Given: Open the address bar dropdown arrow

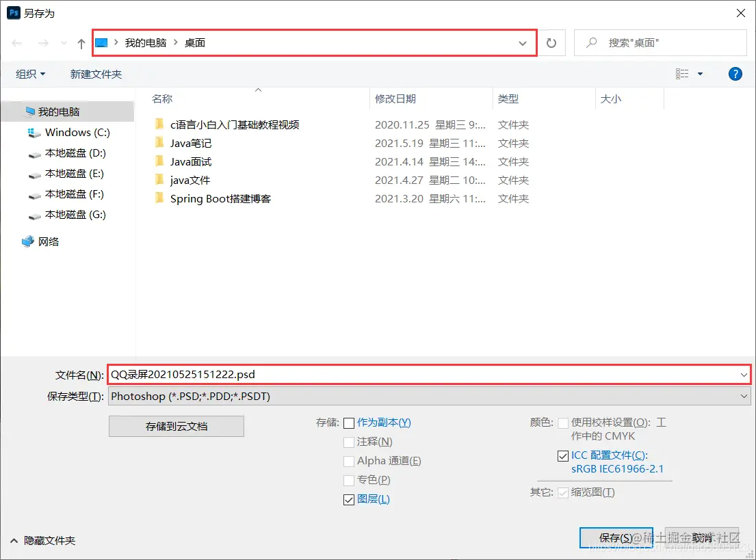Looking at the screenshot, I should point(522,42).
